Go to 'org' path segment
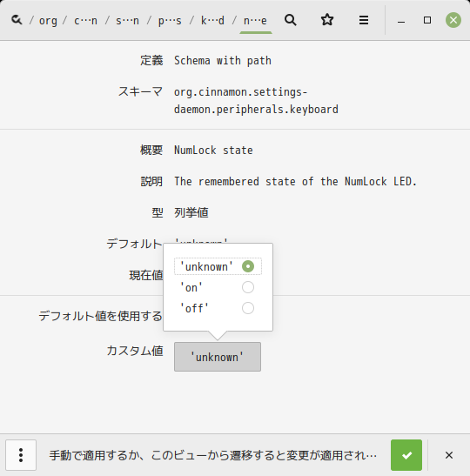Image resolution: width=470 pixels, height=476 pixels. 48,21
